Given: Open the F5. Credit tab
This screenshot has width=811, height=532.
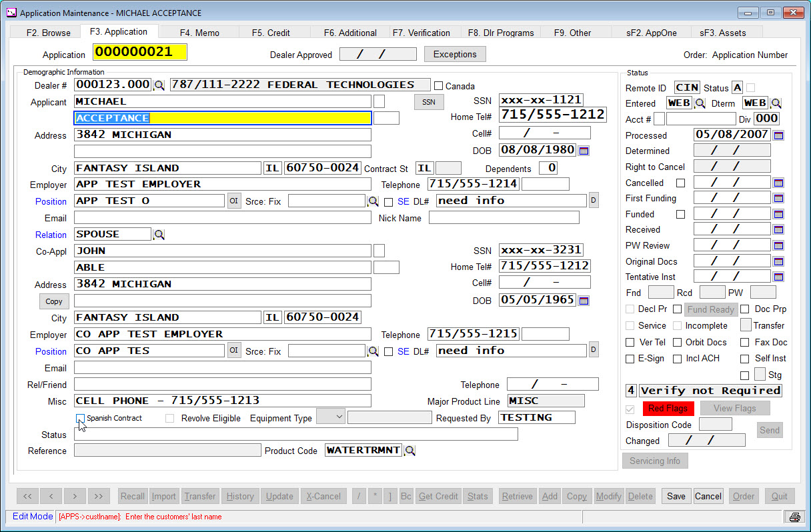Looking at the screenshot, I should point(271,33).
